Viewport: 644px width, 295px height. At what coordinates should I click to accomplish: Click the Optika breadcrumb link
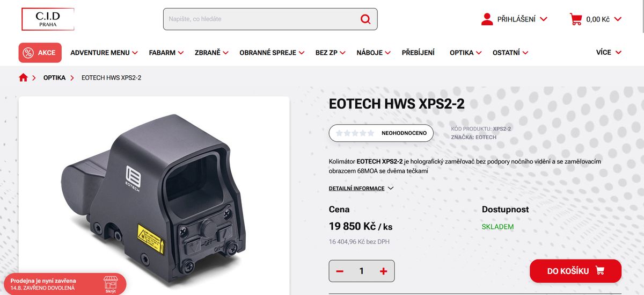pos(55,78)
